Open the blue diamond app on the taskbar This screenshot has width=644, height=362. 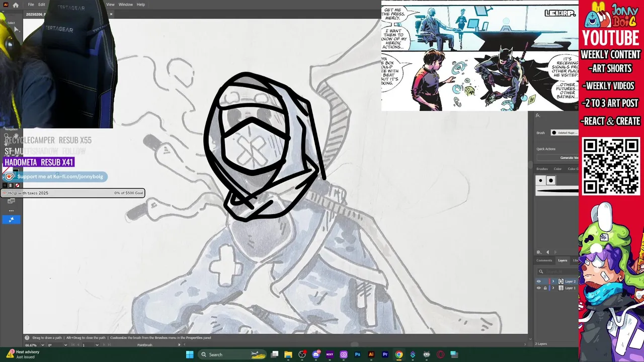click(x=413, y=354)
